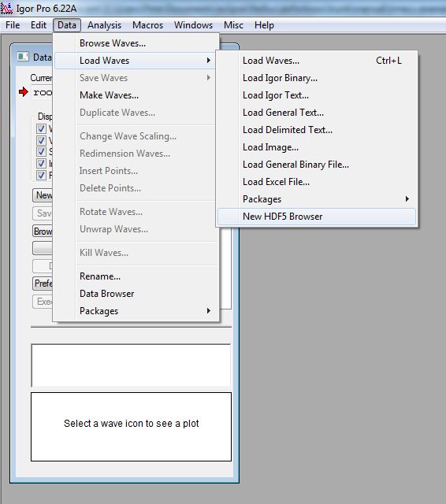Open Data Browser from Data menu
This screenshot has height=504, width=446.
pyautogui.click(x=136, y=294)
